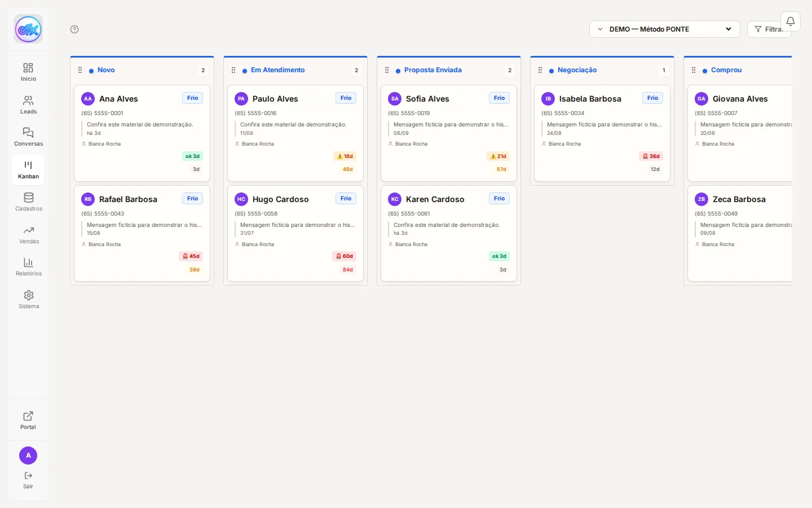812x508 pixels.
Task: Open Karen Cardoso lead name
Action: tap(435, 199)
